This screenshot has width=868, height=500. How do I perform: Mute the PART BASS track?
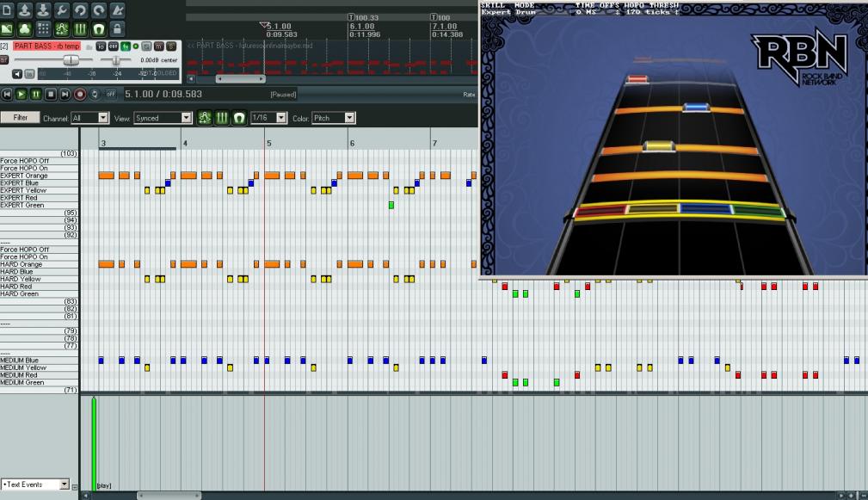(x=159, y=46)
